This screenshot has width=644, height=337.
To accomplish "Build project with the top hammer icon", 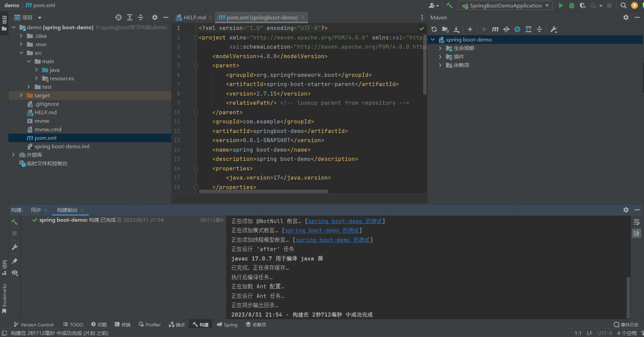I will pos(450,5).
